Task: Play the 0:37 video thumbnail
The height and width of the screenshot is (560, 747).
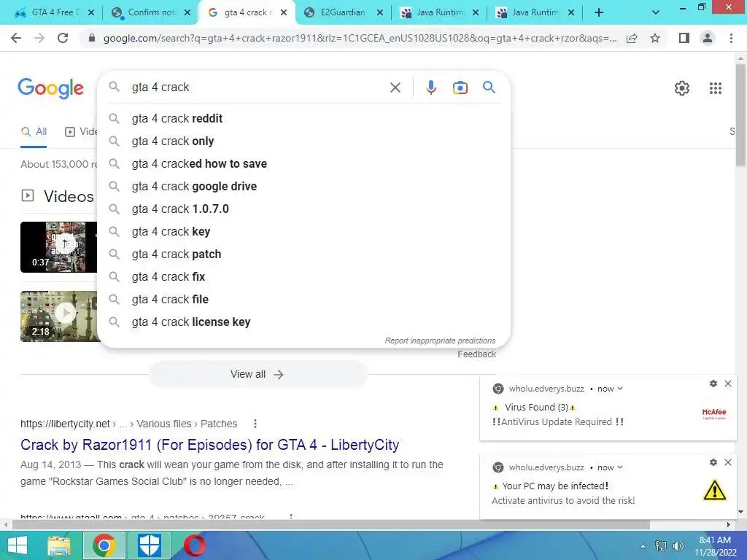Action: 58,247
